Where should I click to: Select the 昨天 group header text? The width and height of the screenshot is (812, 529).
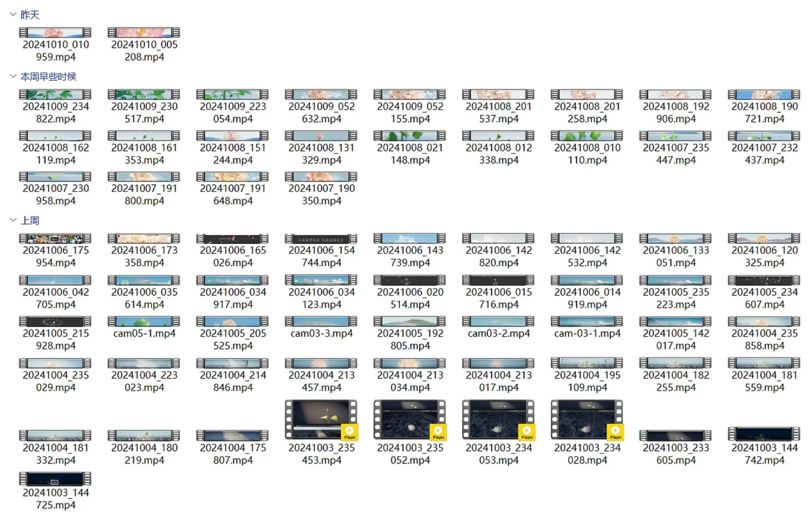(30, 15)
